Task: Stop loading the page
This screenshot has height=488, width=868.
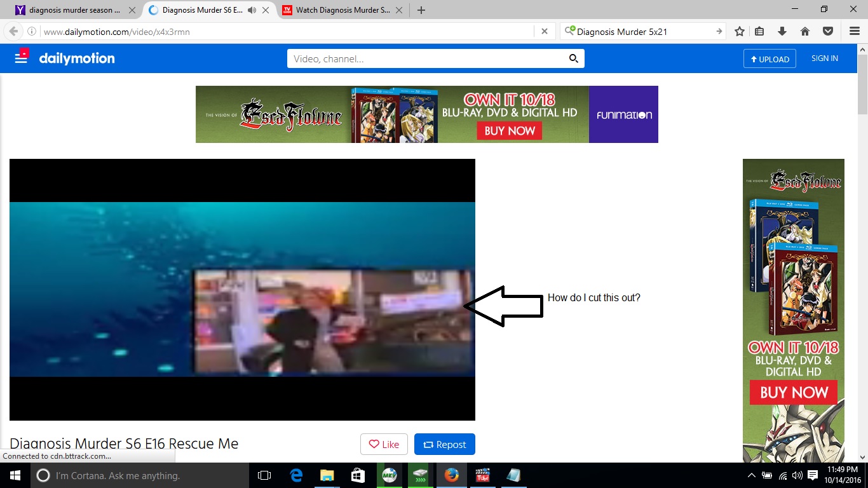Action: 545,31
